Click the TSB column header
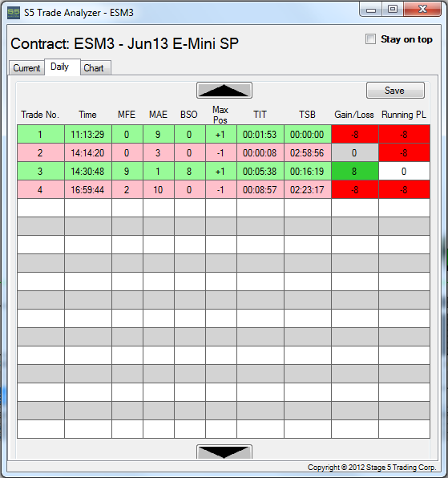 coord(307,115)
